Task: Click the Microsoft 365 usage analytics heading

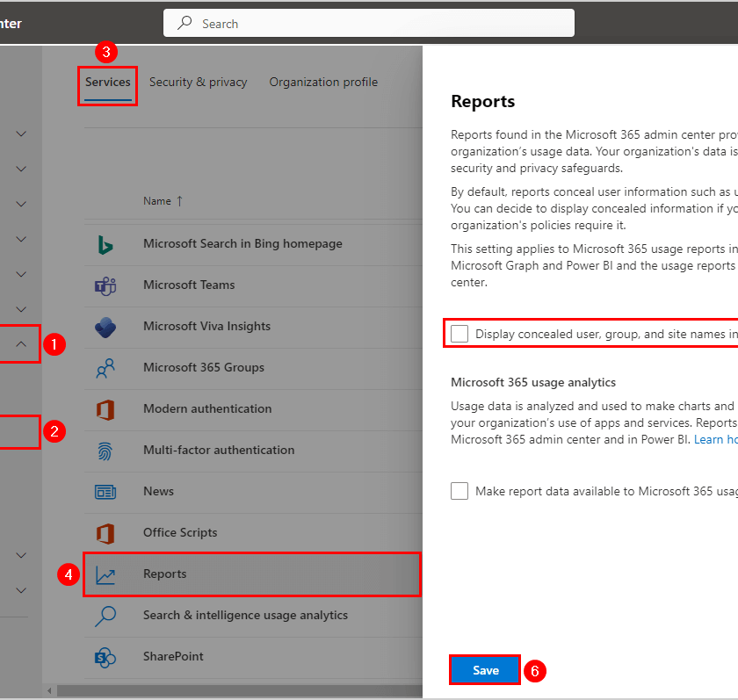Action: [x=533, y=382]
